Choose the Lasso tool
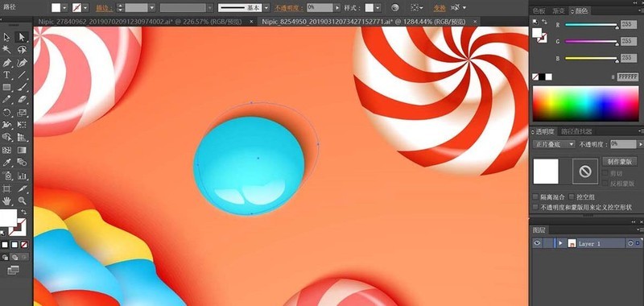This screenshot has height=306, width=644. pos(23,50)
